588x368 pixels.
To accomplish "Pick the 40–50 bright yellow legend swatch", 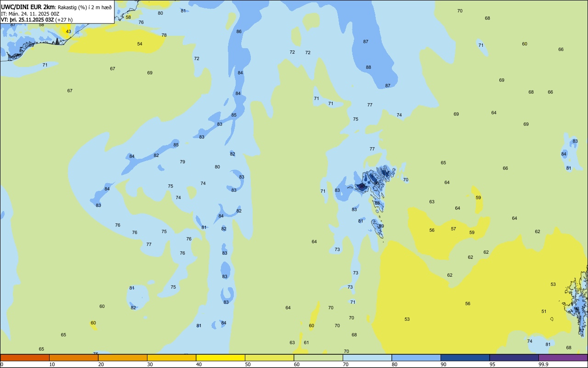I will 220,357.
